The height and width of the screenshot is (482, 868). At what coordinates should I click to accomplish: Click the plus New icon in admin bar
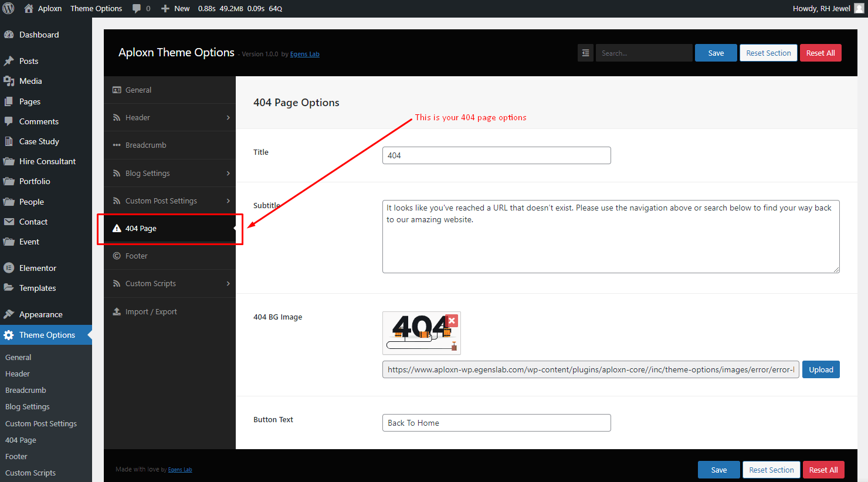tap(165, 9)
